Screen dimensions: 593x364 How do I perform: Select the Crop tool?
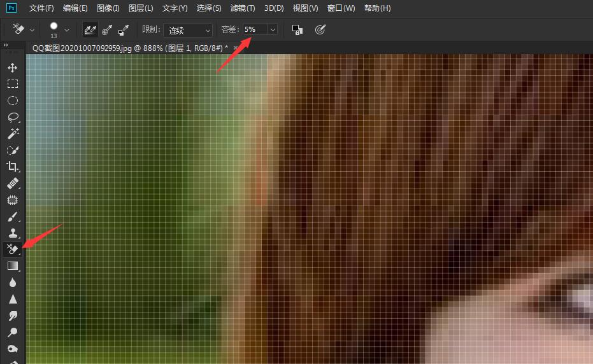click(x=13, y=167)
